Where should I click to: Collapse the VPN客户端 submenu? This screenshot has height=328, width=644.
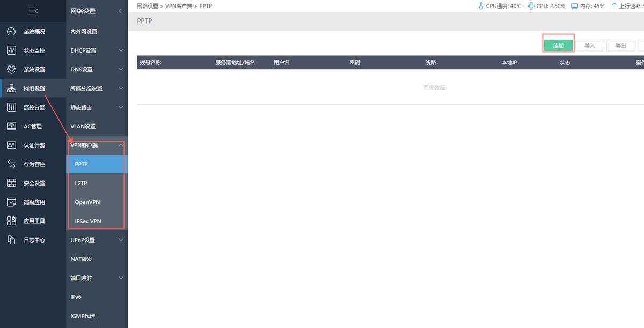click(121, 145)
